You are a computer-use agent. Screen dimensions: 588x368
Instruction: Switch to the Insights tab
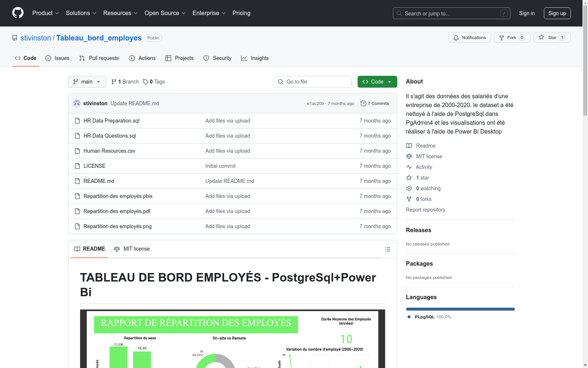pyautogui.click(x=255, y=58)
